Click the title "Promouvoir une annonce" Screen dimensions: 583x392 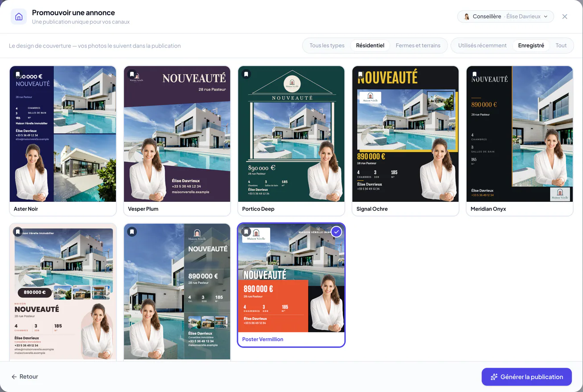pyautogui.click(x=74, y=12)
